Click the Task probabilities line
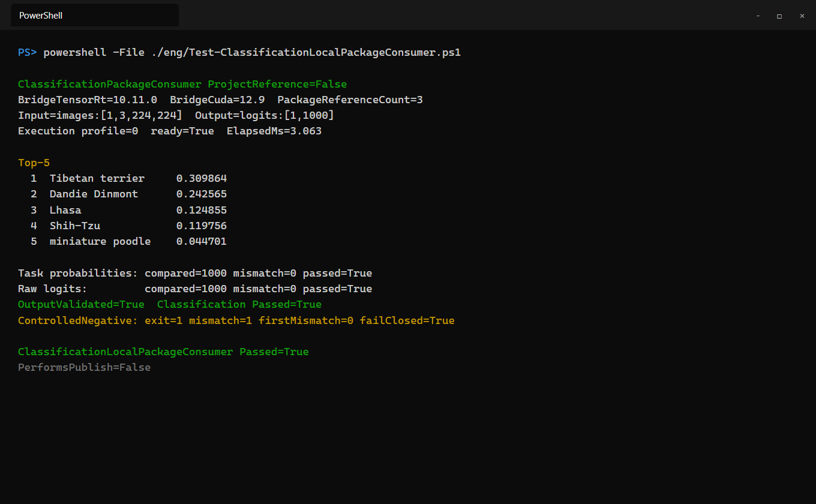 pyautogui.click(x=195, y=273)
